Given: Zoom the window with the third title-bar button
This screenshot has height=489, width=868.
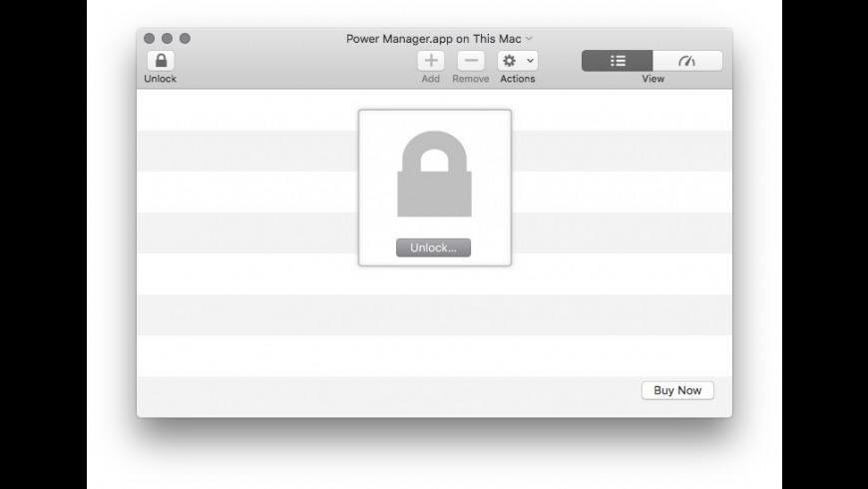Looking at the screenshot, I should 185,38.
